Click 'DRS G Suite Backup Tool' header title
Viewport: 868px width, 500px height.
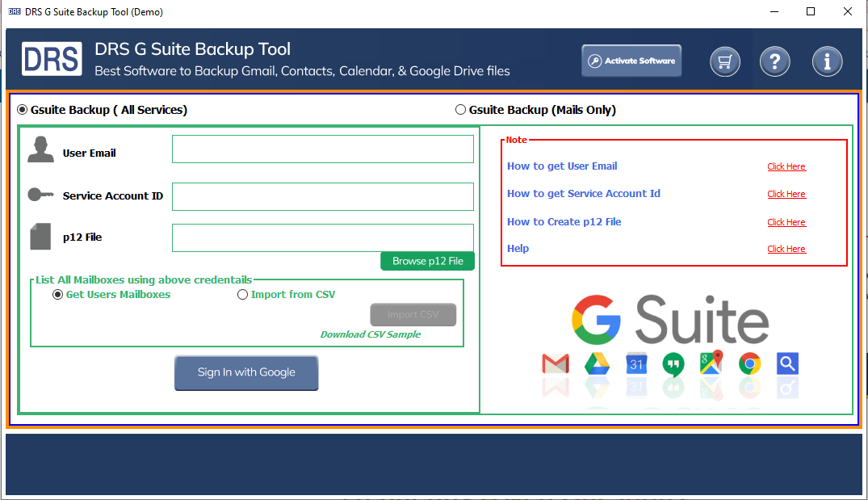[193, 49]
